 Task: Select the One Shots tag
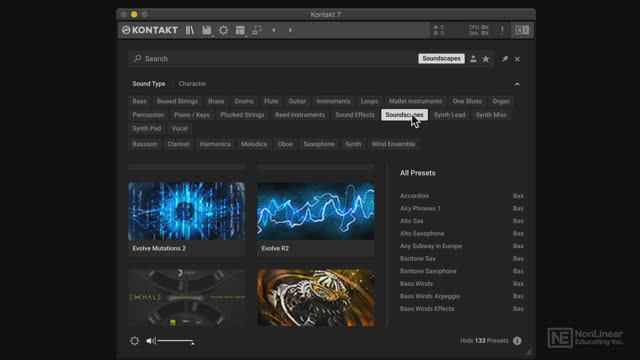point(467,101)
